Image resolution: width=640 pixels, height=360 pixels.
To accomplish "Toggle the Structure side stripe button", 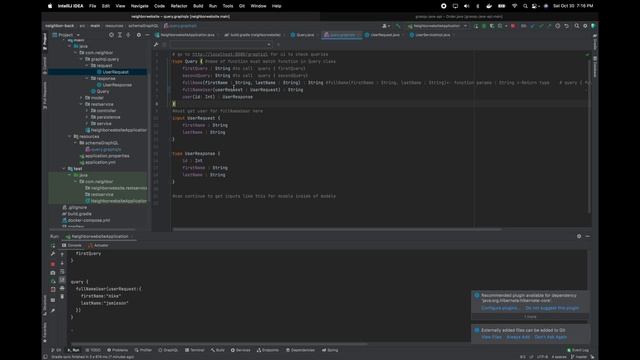I will pos(44,305).
